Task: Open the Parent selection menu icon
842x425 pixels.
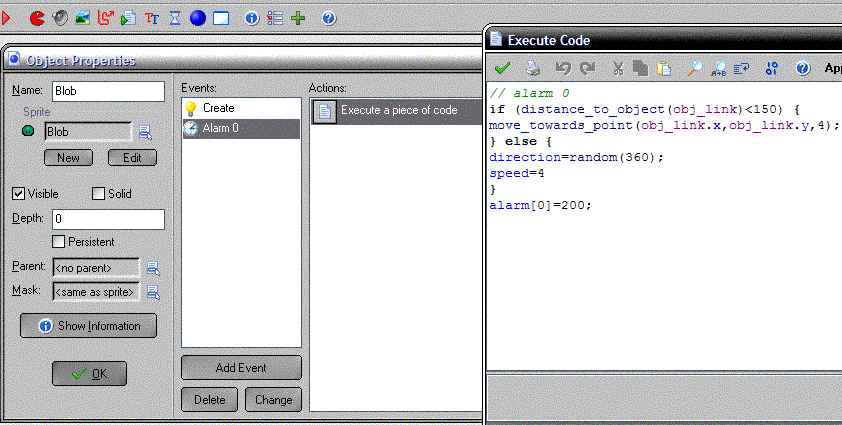Action: 153,268
